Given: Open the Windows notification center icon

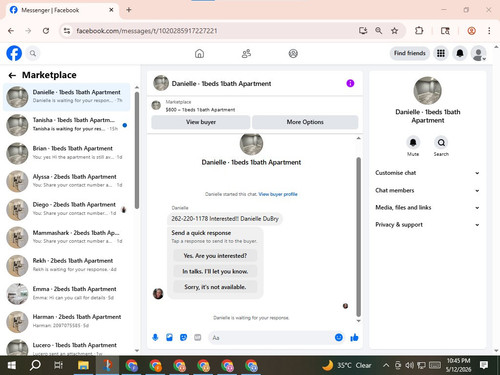Looking at the screenshot, I should [x=484, y=366].
